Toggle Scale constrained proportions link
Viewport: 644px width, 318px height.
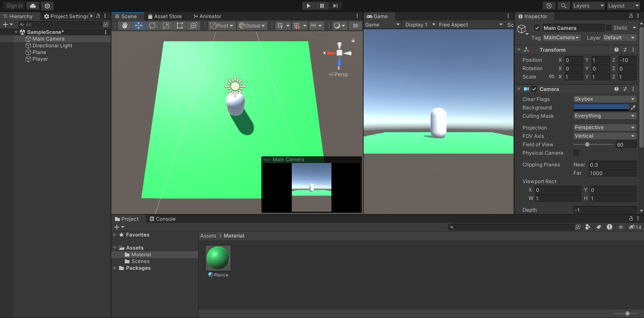[x=551, y=77]
